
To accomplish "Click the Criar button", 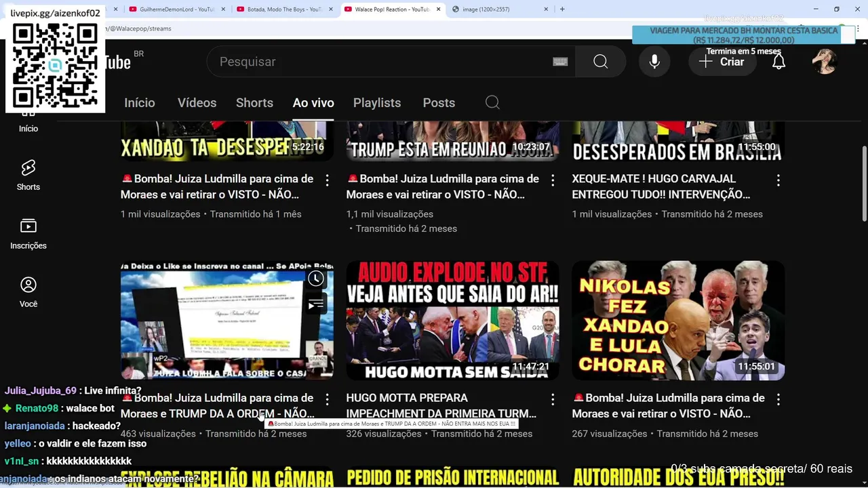I will tap(722, 62).
